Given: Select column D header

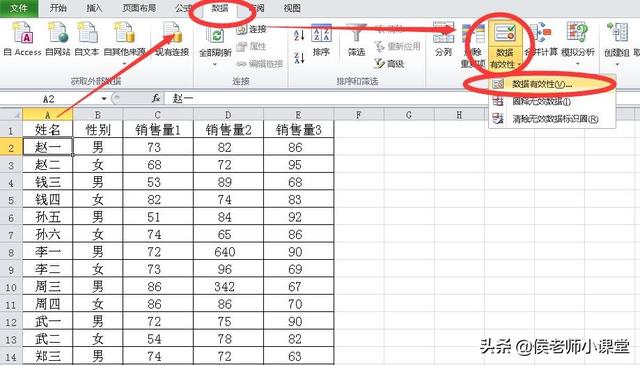Looking at the screenshot, I should (228, 115).
